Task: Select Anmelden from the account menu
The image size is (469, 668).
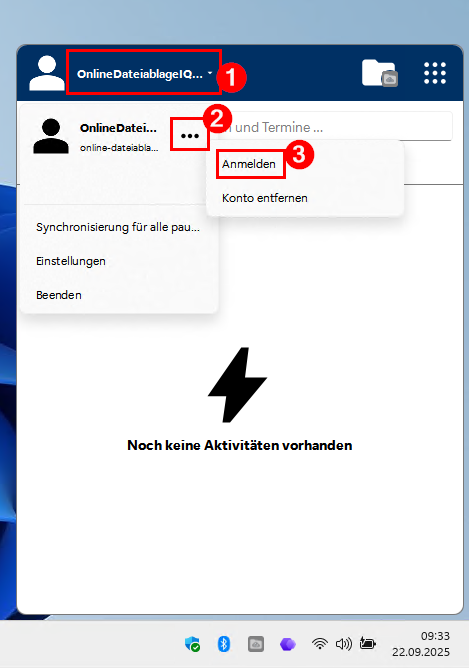Action: [x=249, y=164]
